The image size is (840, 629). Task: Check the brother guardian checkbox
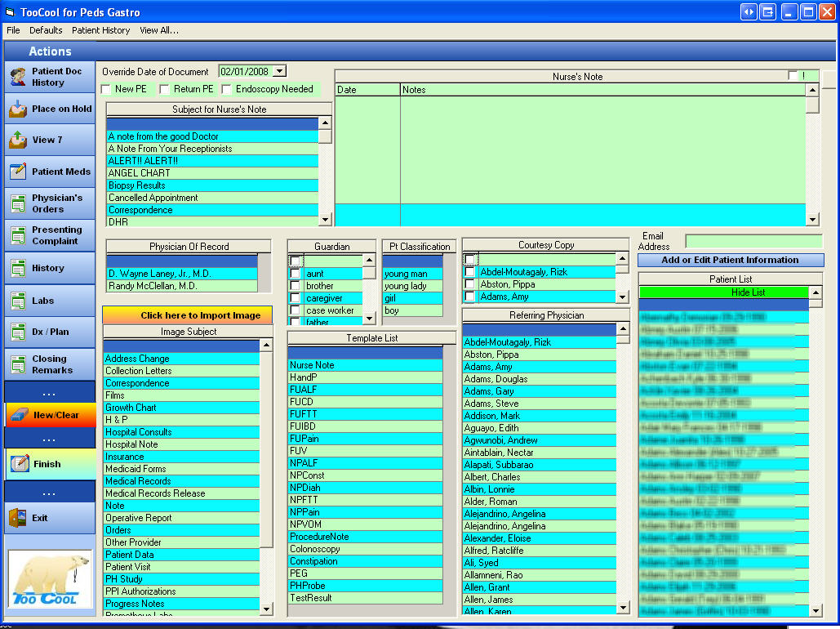[x=295, y=286]
